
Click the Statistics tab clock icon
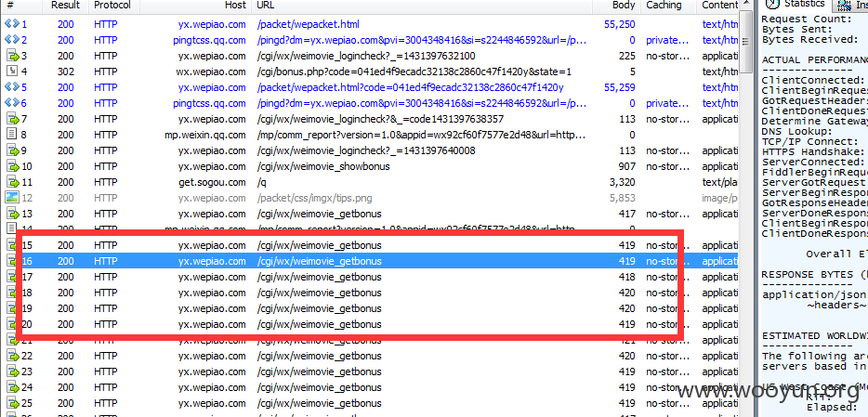[x=772, y=4]
